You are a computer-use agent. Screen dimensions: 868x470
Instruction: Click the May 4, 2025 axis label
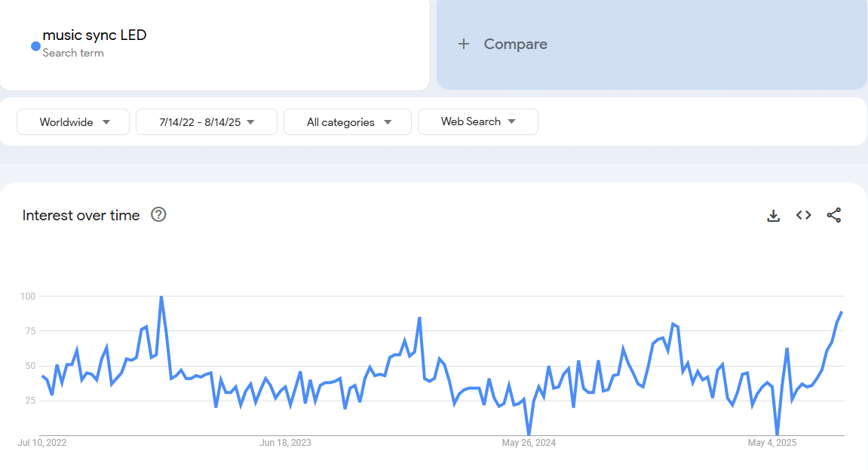pos(771,443)
